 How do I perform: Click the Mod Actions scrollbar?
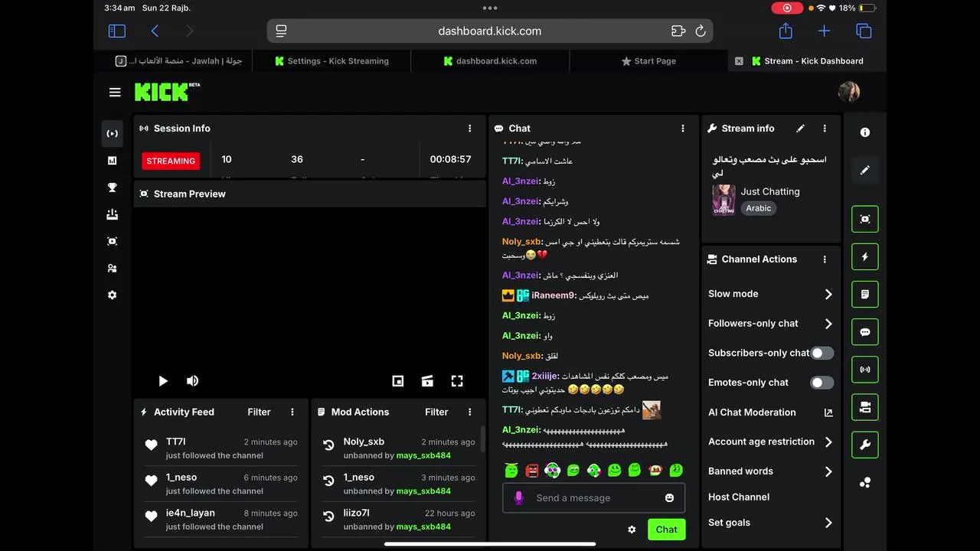click(x=482, y=440)
